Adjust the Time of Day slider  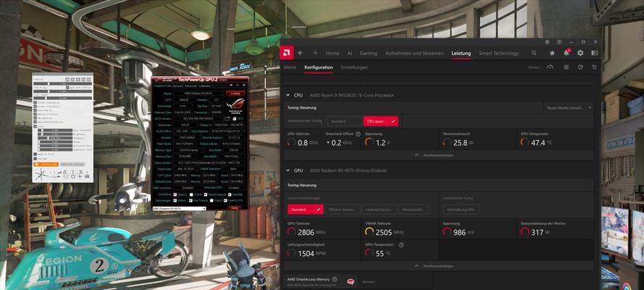click(63, 91)
